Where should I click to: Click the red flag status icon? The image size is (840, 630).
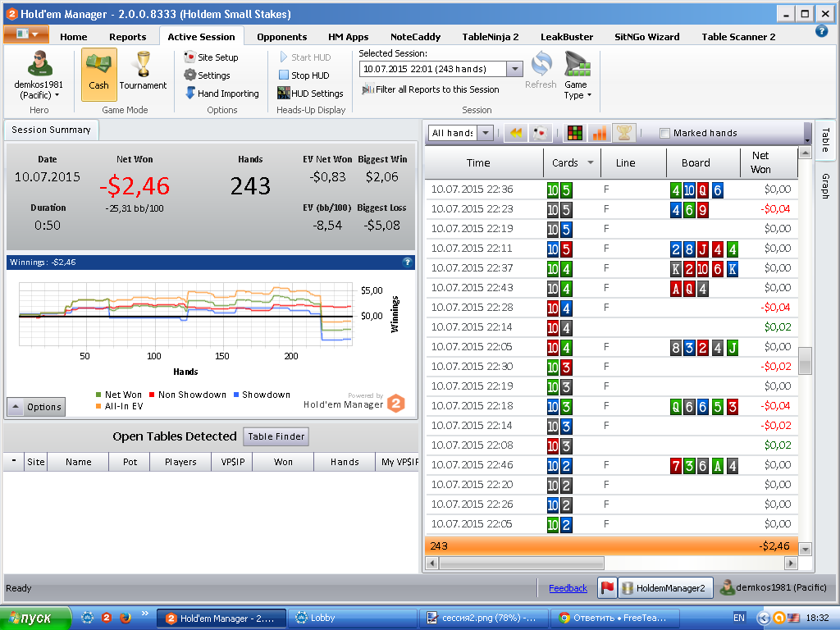click(607, 587)
